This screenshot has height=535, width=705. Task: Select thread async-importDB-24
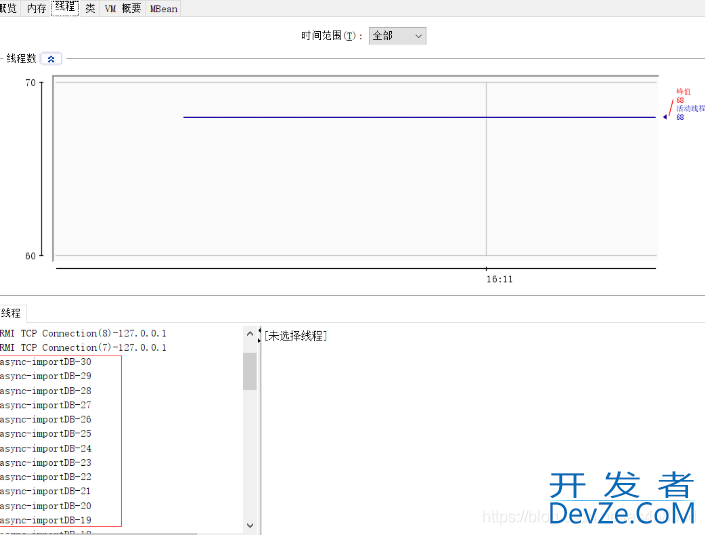pos(45,449)
